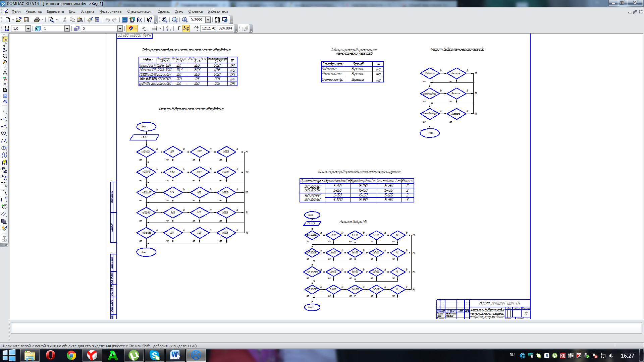Select the circle drawing tool
Screen dimensions: 644x362
point(4,133)
